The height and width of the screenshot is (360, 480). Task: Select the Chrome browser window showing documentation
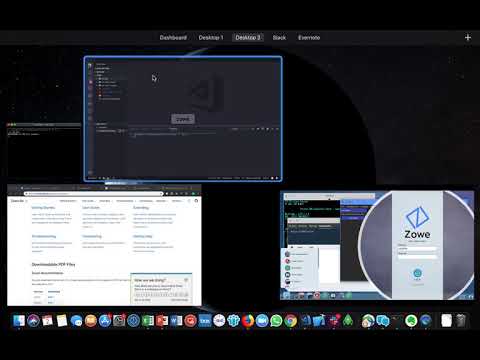pos(104,245)
